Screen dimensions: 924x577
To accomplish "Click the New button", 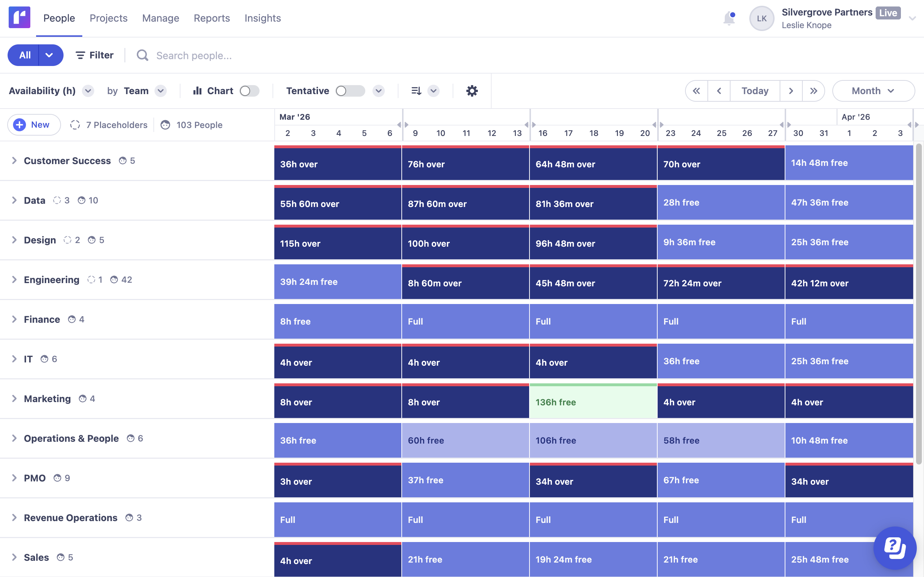I will (34, 125).
